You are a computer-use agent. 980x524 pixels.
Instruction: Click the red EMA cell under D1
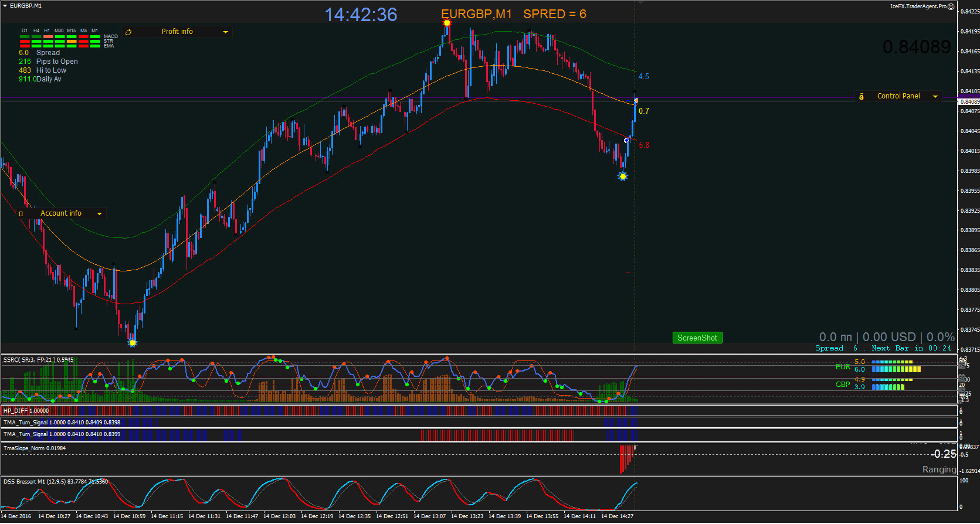[x=25, y=46]
